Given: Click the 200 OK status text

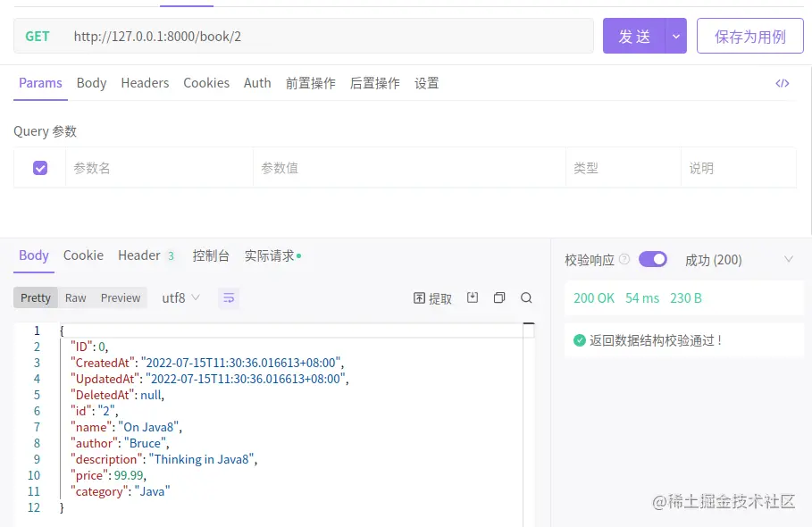Looking at the screenshot, I should [x=594, y=298].
